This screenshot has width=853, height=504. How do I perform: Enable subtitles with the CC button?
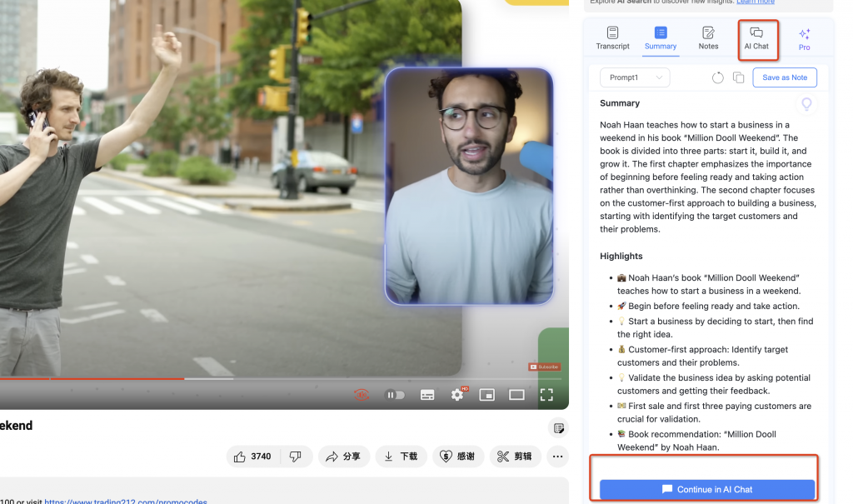point(427,395)
